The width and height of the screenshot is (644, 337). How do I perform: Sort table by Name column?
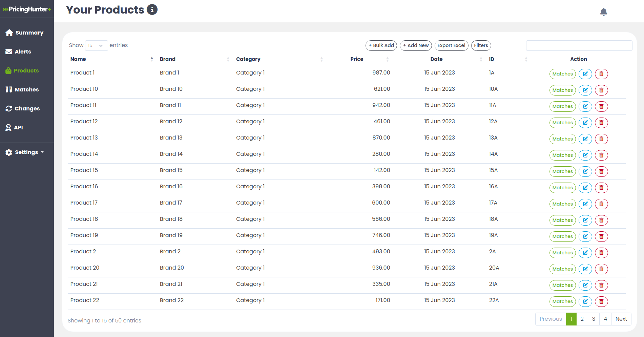[x=78, y=59]
